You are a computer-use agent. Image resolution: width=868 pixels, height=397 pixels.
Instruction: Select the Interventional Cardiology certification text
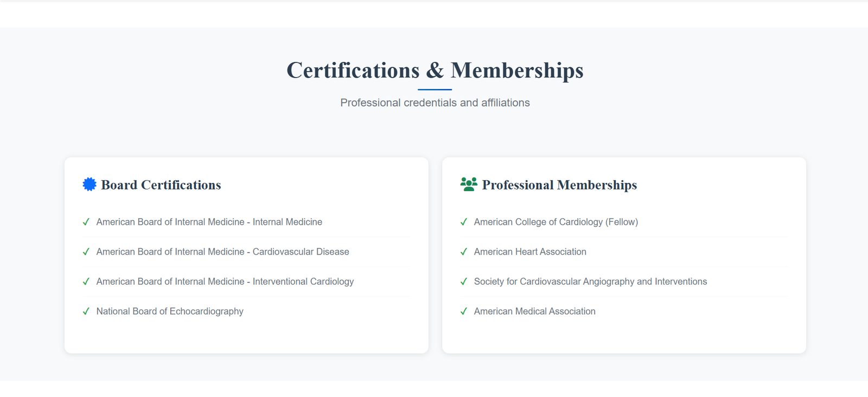coord(225,282)
